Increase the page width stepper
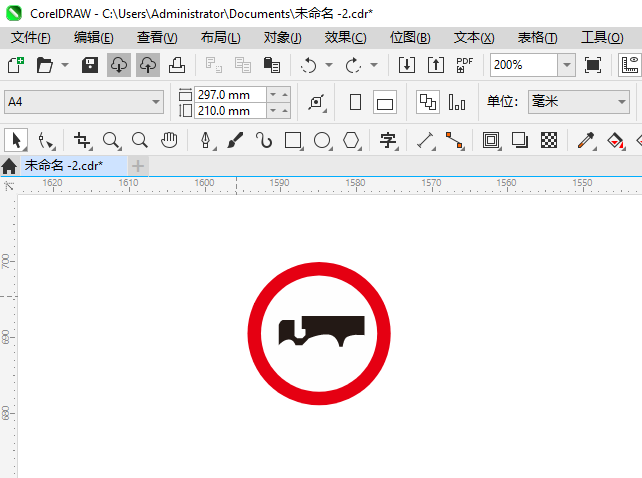This screenshot has height=478, width=642. pos(285,95)
